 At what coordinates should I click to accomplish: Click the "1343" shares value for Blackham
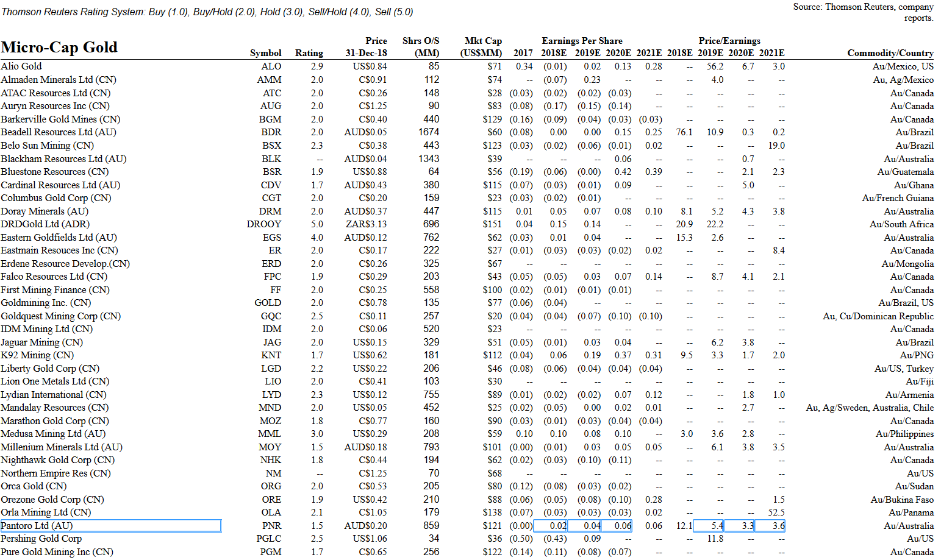pos(429,159)
